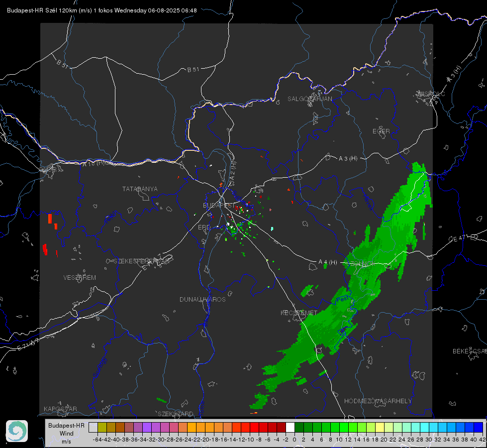This screenshot has height=448, width=487.
Task: Select the KAPOSVÁR city label
Action: [60, 409]
